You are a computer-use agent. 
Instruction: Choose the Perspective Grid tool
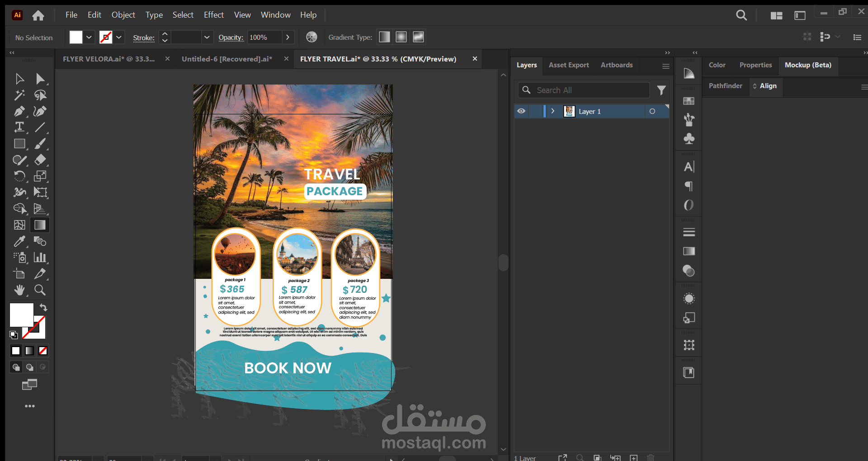[x=40, y=209]
